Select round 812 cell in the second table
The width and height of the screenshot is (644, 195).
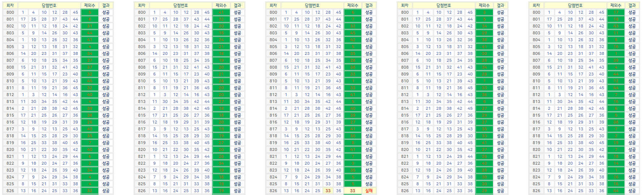click(x=142, y=95)
